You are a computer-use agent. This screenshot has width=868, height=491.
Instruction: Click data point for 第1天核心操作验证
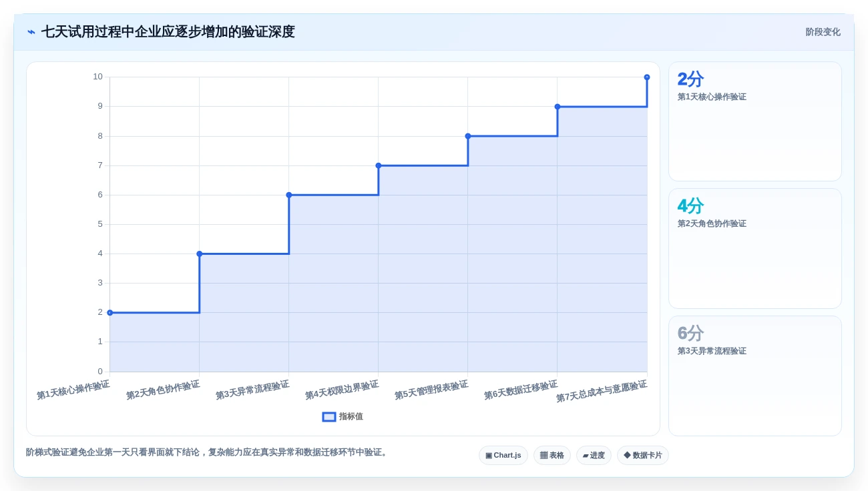click(110, 312)
